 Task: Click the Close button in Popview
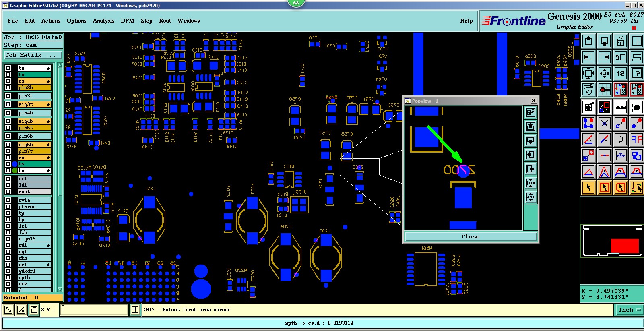coord(471,236)
